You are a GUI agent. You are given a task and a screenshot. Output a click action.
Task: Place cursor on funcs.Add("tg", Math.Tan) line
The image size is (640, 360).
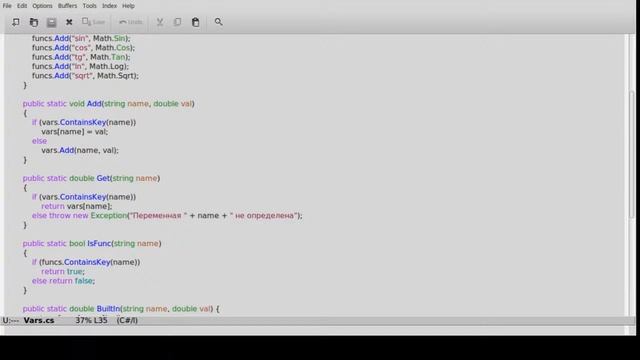pos(81,57)
